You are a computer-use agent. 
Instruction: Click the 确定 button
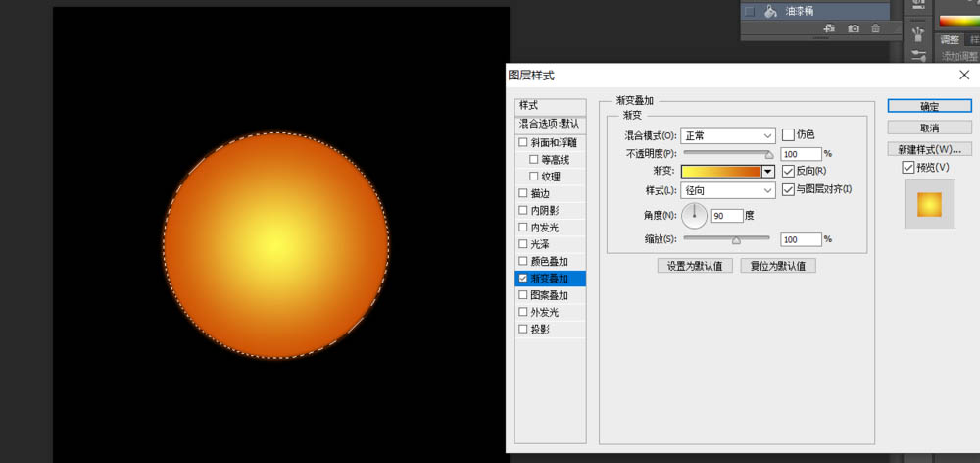pyautogui.click(x=929, y=106)
